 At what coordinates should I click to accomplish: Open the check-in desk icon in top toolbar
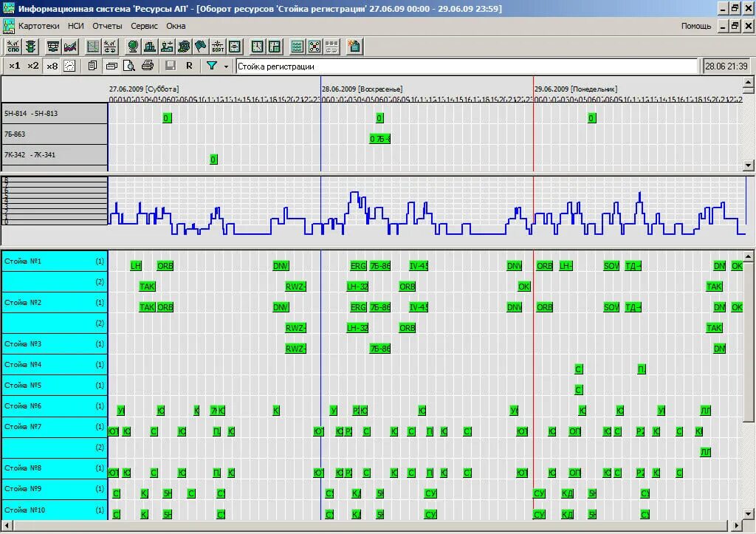tap(53, 47)
